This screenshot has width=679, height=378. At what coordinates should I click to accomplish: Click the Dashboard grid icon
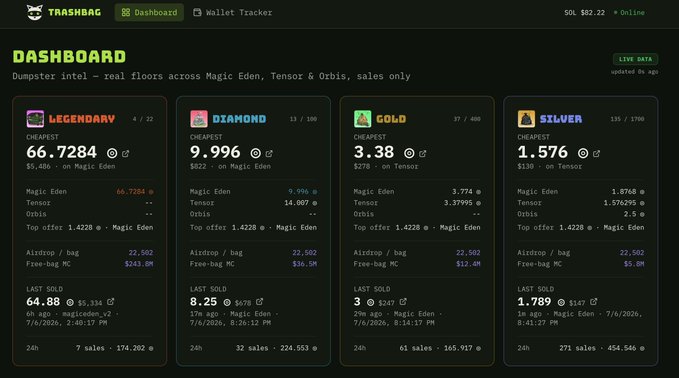tap(126, 13)
